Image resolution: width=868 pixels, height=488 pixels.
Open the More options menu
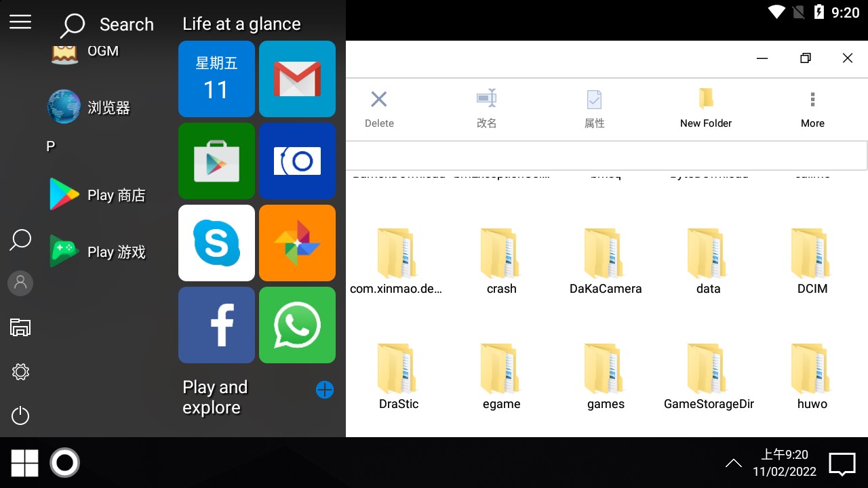812,109
